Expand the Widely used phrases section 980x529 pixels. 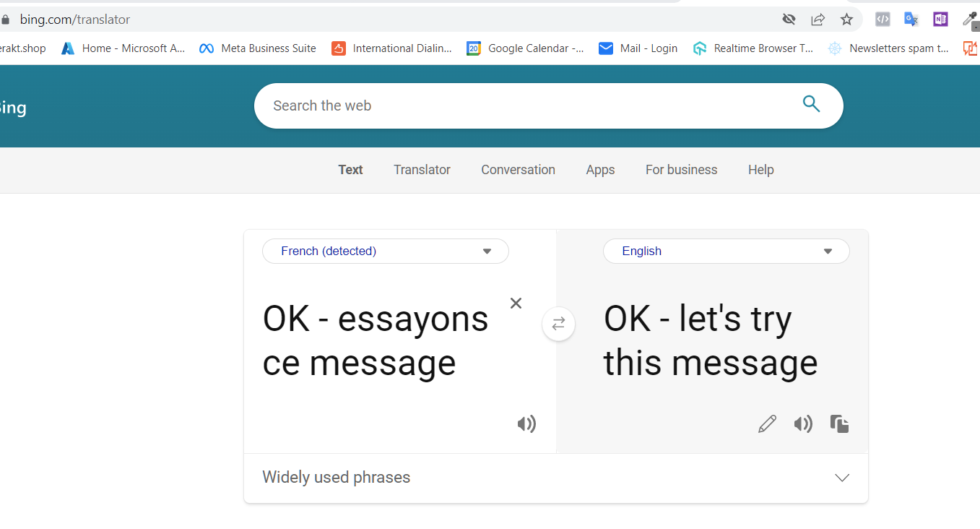click(x=556, y=478)
